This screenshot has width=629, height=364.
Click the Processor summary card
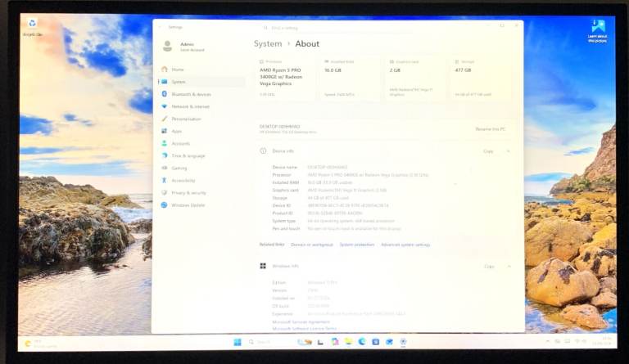pos(286,78)
